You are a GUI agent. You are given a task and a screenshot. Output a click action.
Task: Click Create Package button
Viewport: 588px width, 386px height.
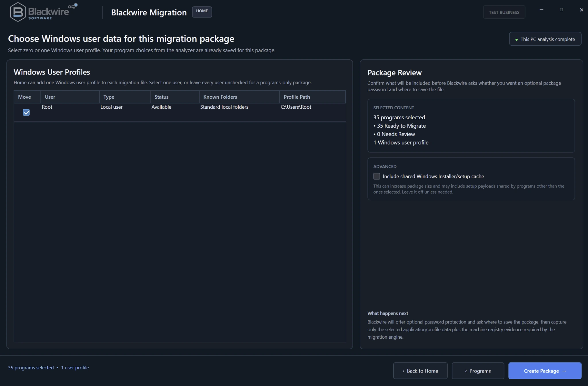tap(545, 371)
